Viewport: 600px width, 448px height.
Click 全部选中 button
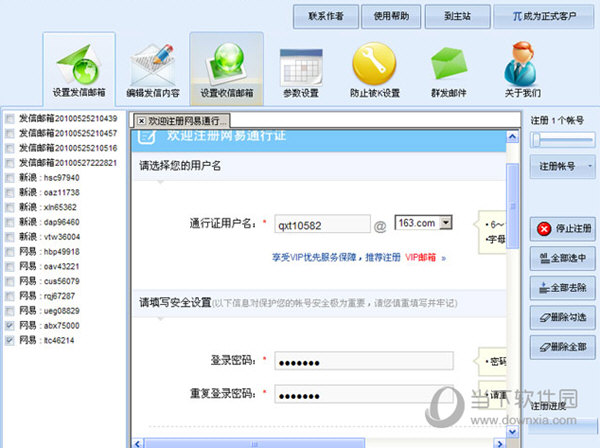(562, 258)
